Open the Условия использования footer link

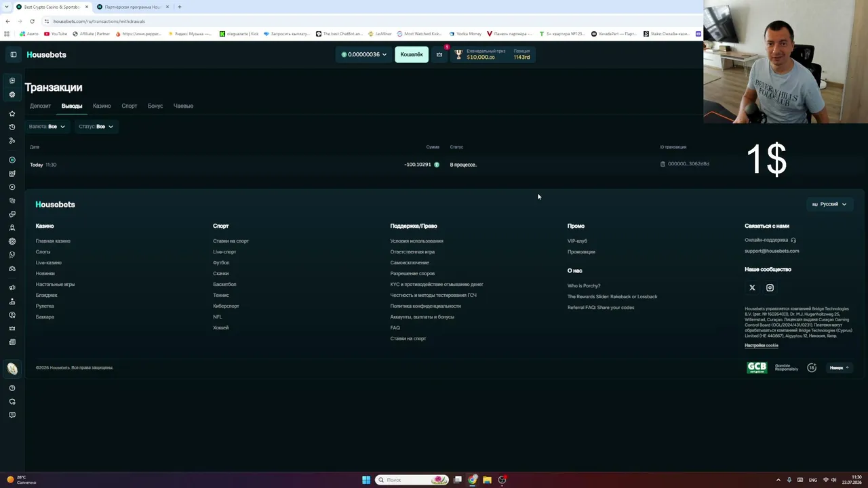(x=416, y=241)
